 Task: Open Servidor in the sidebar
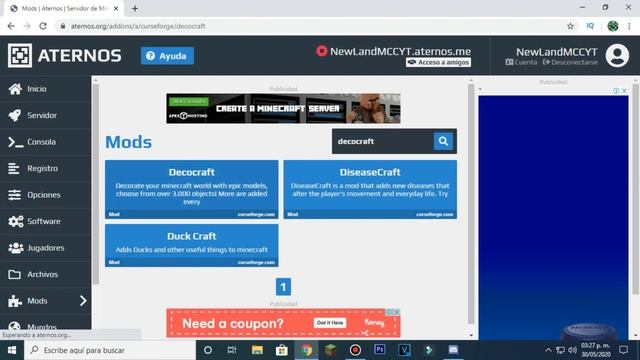coord(46,115)
